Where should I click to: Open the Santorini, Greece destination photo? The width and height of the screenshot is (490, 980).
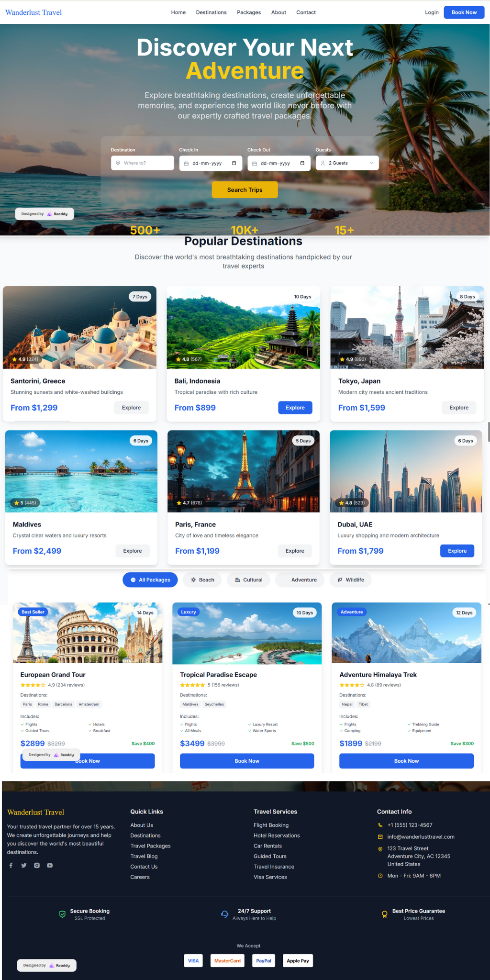[79, 327]
